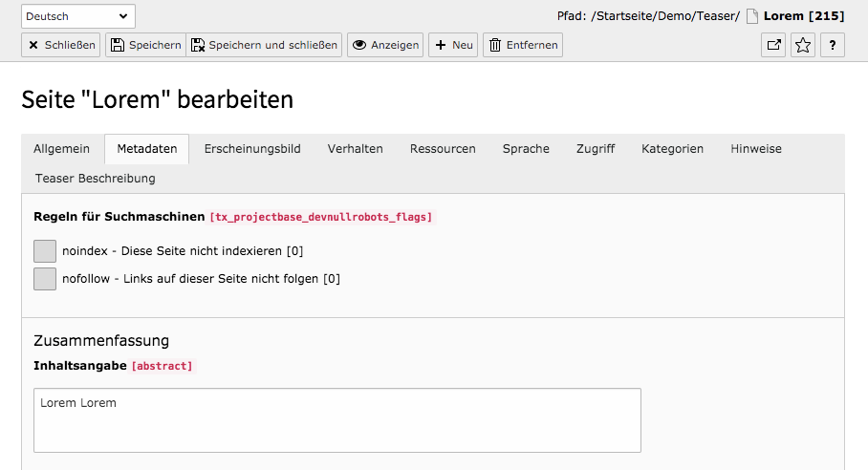Click the Lorem [215] page icon in path
This screenshot has width=868, height=470.
click(751, 16)
